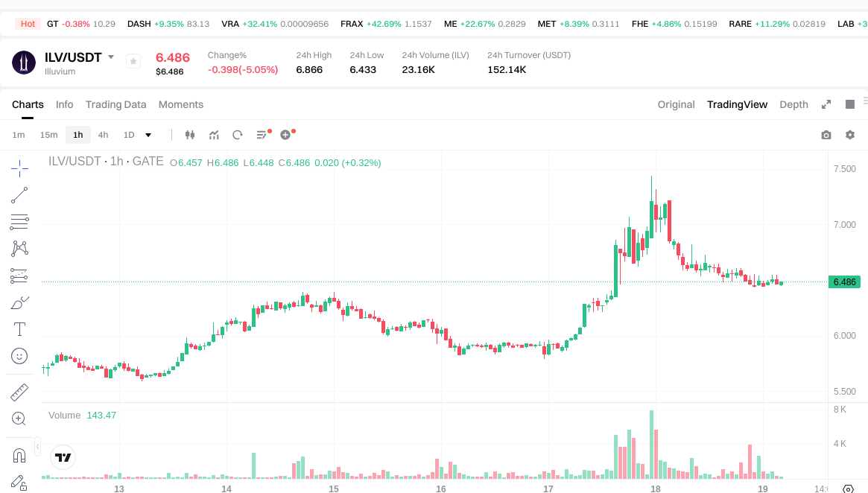Click the zoom in magnifier tool
Image resolution: width=868 pixels, height=493 pixels.
point(19,419)
